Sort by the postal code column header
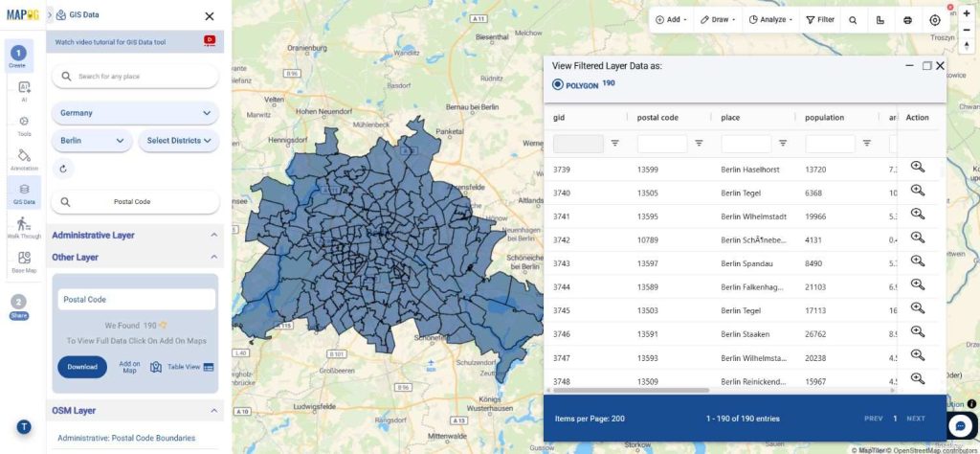This screenshot has width=980, height=454. [657, 118]
